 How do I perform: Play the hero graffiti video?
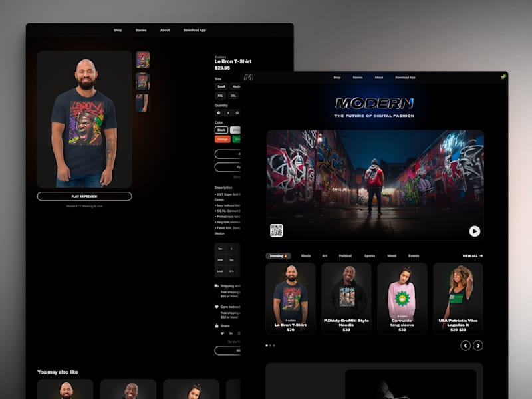(x=475, y=231)
